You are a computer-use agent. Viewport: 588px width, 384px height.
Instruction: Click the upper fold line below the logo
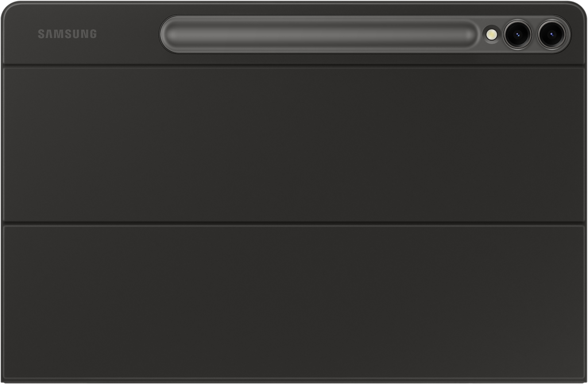click(x=294, y=66)
